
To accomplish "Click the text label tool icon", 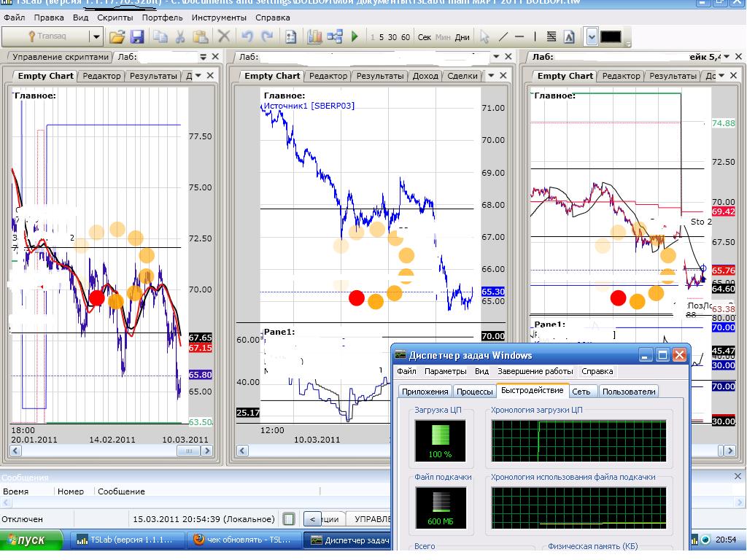I will pos(569,36).
